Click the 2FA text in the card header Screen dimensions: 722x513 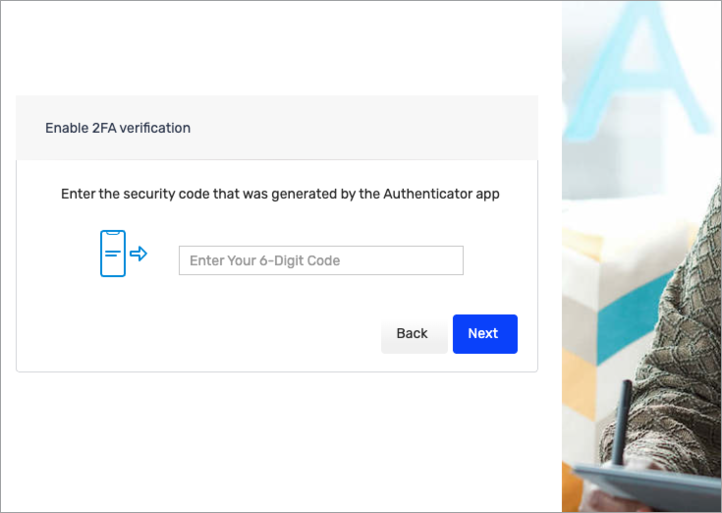point(105,128)
